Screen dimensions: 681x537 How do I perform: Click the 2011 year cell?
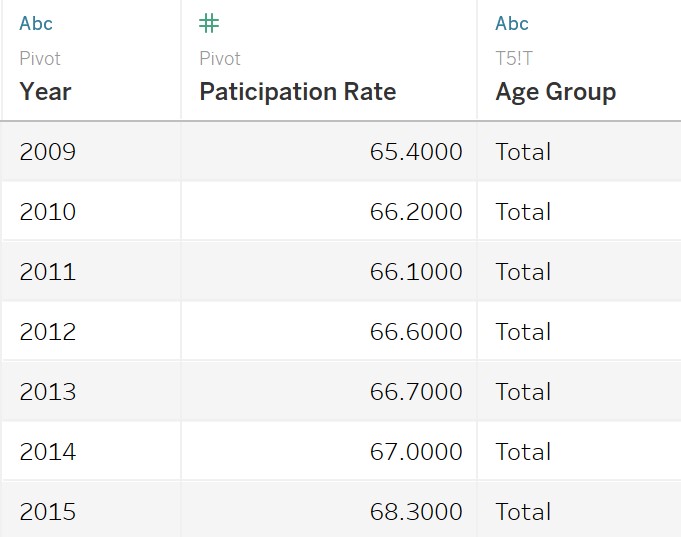click(47, 272)
